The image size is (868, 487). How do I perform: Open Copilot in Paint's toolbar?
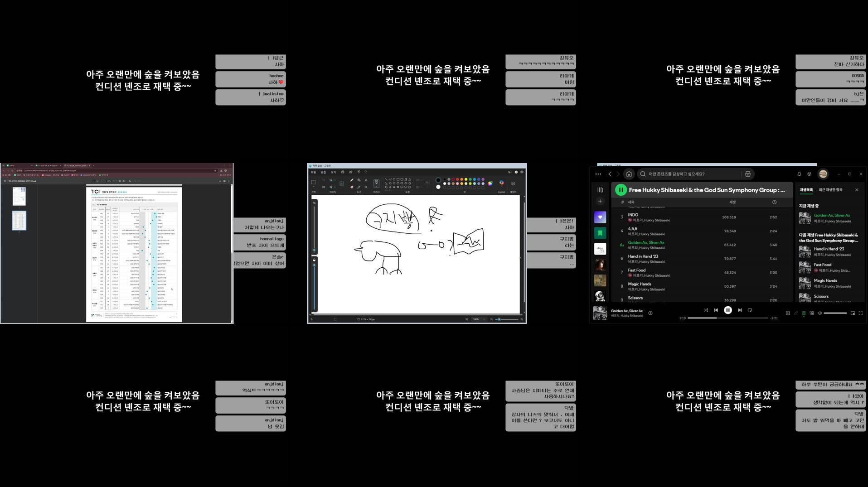[501, 183]
